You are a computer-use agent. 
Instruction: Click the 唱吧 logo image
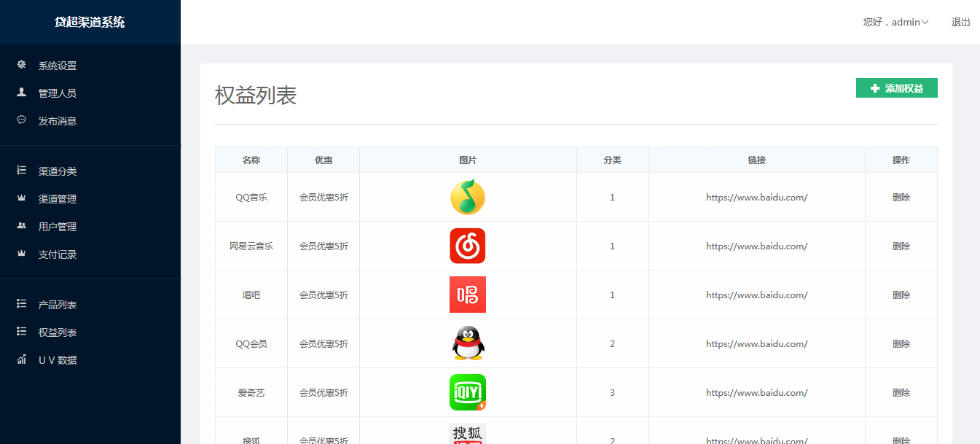[x=467, y=295]
